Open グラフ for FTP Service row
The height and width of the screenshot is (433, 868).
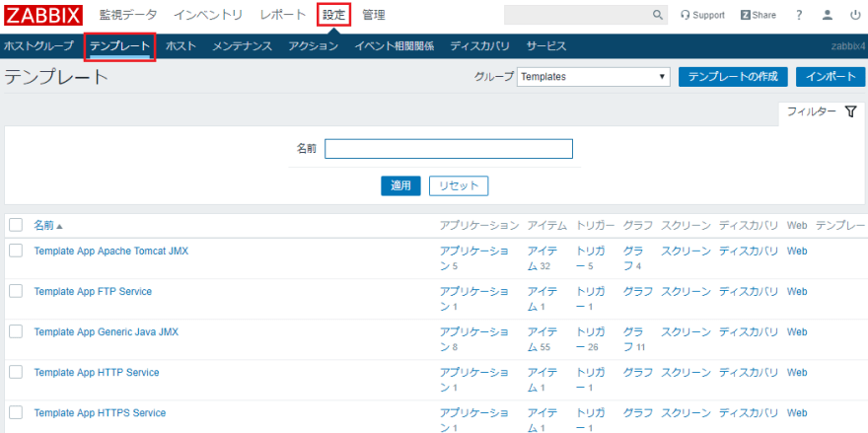[x=638, y=291]
